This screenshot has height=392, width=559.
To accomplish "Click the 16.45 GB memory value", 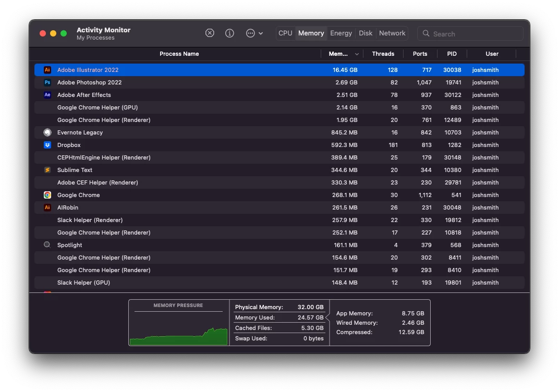I will pos(345,70).
